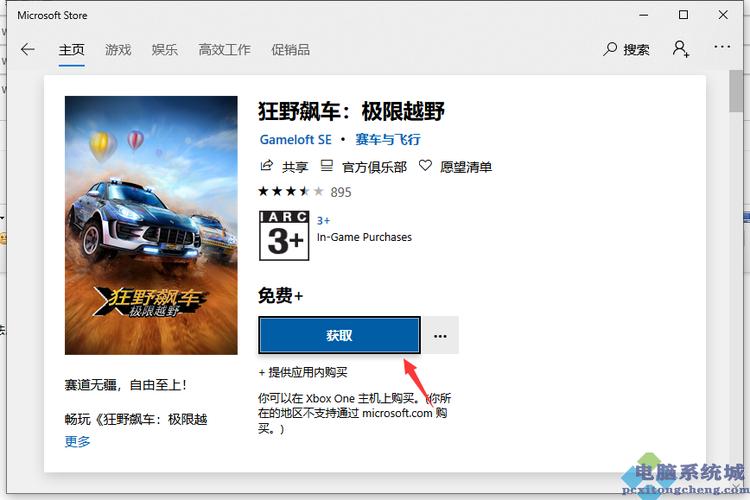Click the 愿望清单 text label
Image resolution: width=750 pixels, height=500 pixels.
tap(466, 167)
